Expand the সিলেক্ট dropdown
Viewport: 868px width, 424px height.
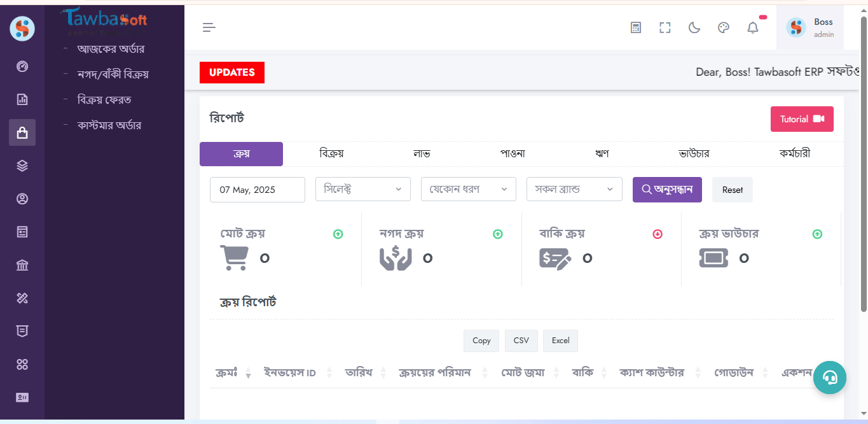point(362,189)
